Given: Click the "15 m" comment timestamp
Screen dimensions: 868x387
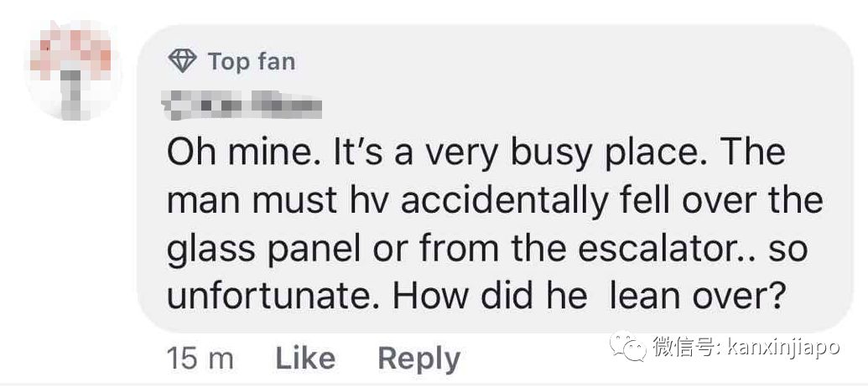Looking at the screenshot, I should (x=200, y=359).
